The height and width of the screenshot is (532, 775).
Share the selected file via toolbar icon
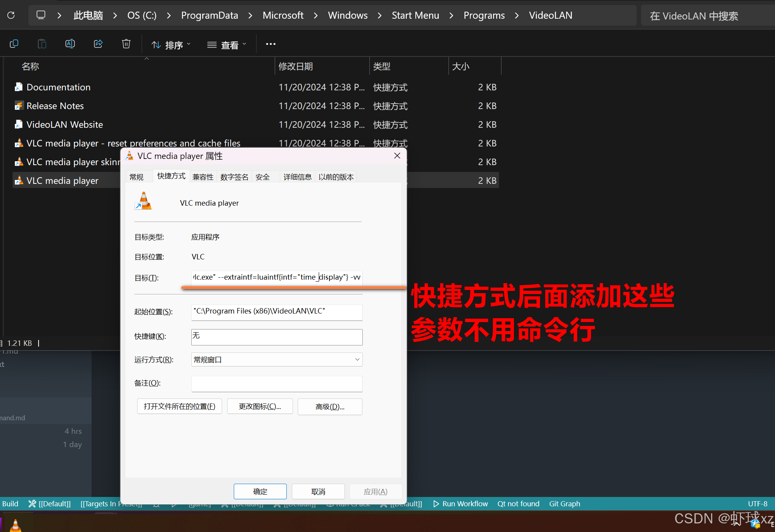tap(98, 44)
